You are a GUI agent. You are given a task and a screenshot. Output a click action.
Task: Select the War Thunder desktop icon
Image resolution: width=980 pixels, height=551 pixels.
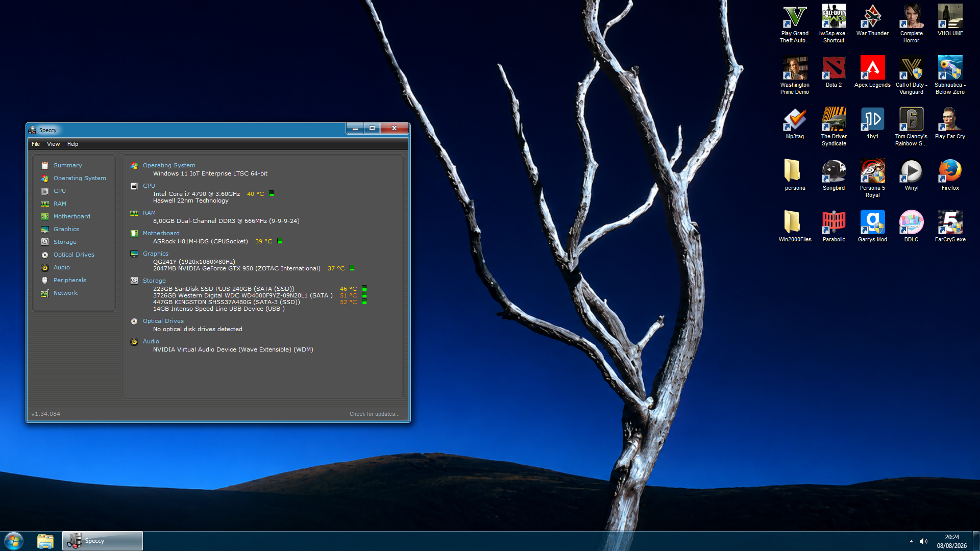click(x=872, y=20)
